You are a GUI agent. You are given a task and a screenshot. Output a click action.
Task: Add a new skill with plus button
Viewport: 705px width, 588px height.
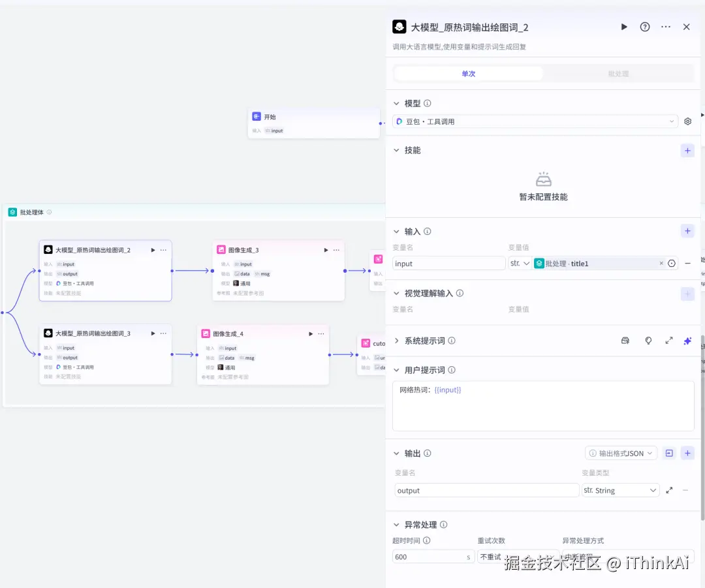[687, 151]
